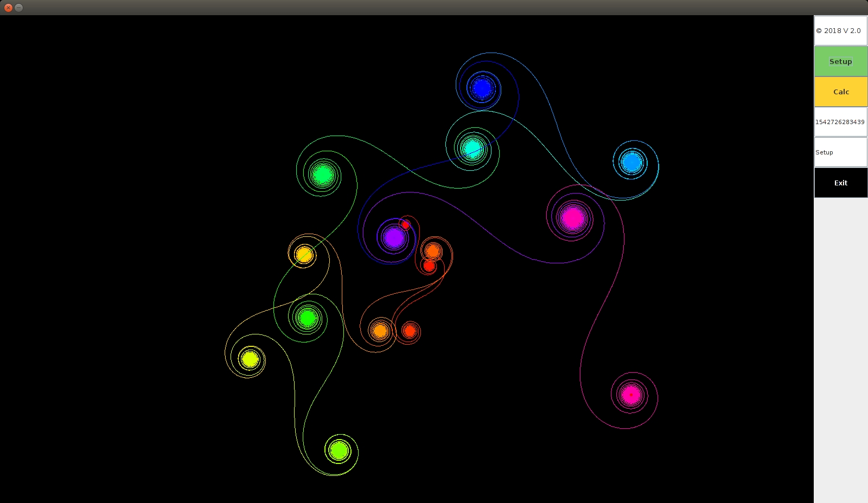868x503 pixels.
Task: Click the white Setup status field
Action: pos(840,152)
